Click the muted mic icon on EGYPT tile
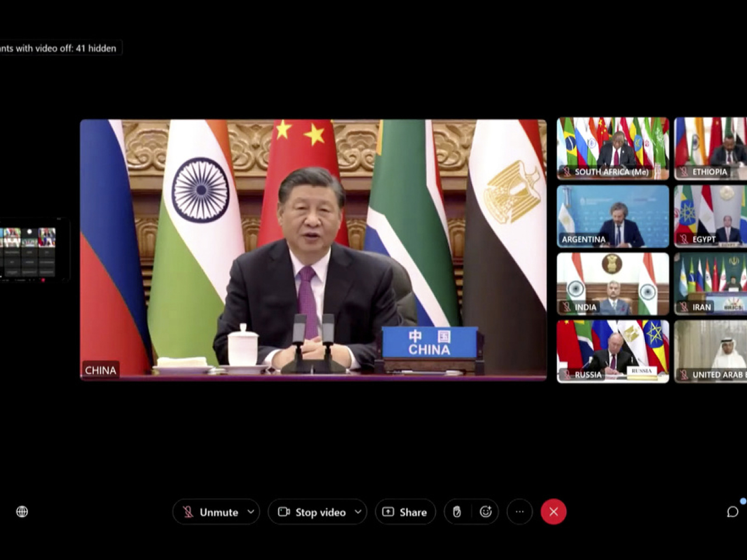 coord(684,239)
